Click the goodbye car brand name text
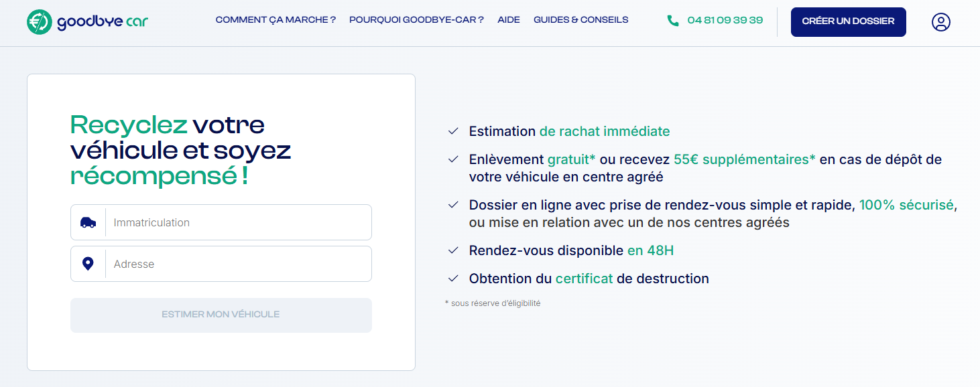The width and height of the screenshot is (980, 387). [103, 22]
